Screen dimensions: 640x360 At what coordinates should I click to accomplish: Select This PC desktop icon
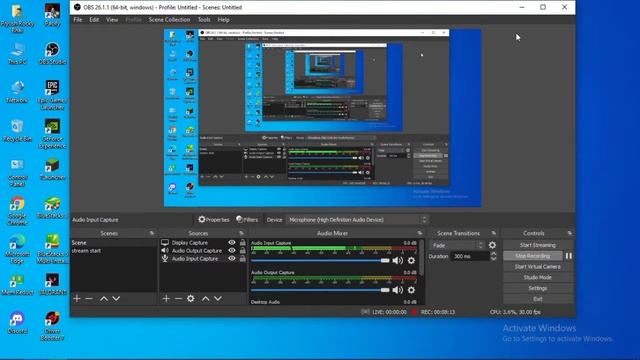pos(17,53)
